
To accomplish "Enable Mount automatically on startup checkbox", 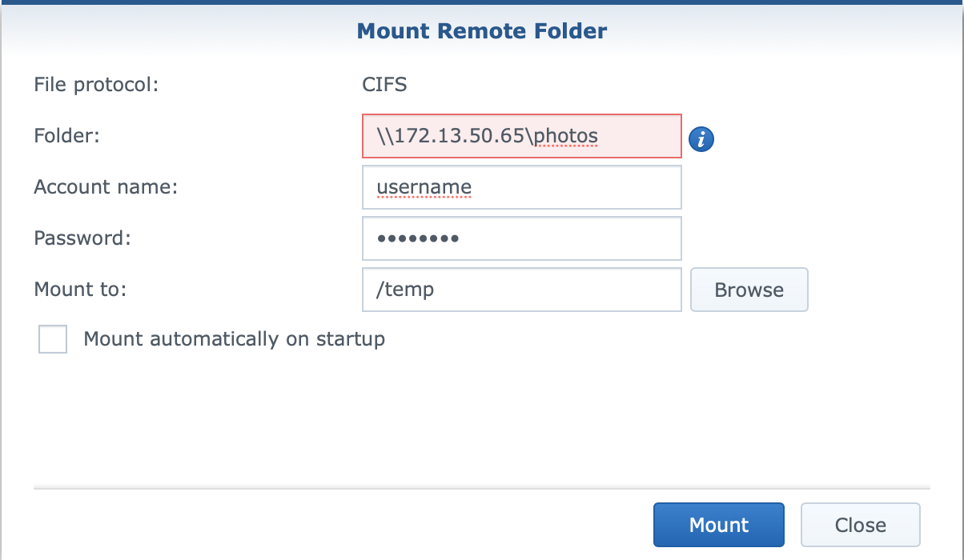I will click(53, 339).
